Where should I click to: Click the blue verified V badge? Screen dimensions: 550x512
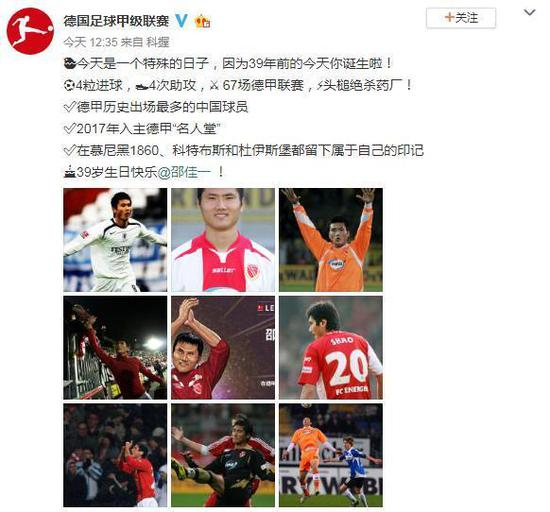point(181,21)
